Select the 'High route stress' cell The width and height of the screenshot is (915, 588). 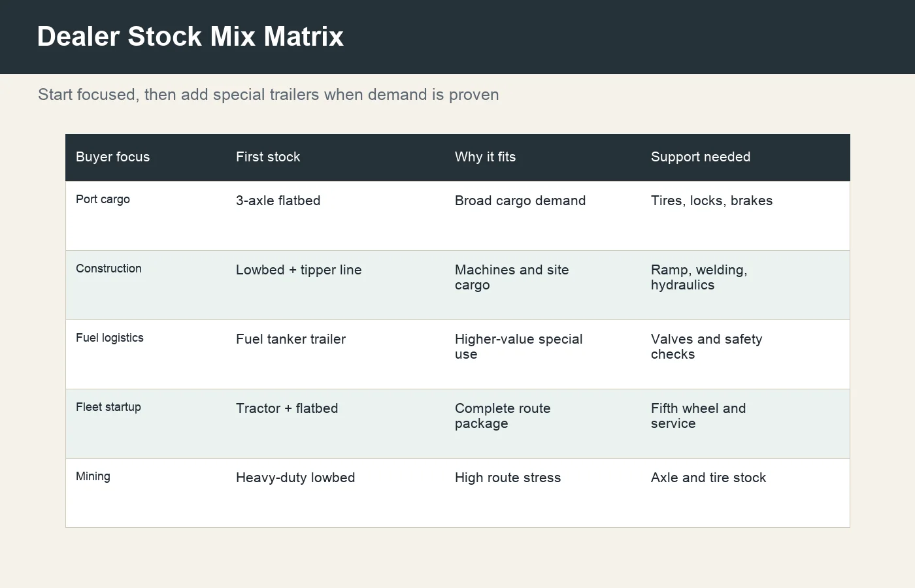[508, 478]
